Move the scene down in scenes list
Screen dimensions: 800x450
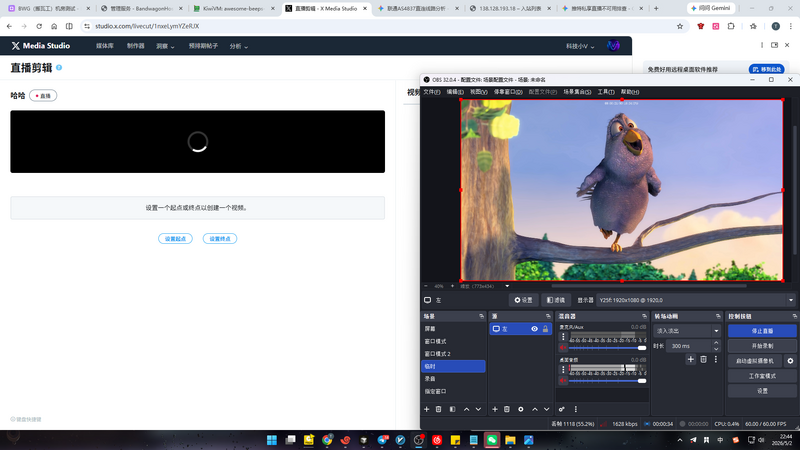479,409
